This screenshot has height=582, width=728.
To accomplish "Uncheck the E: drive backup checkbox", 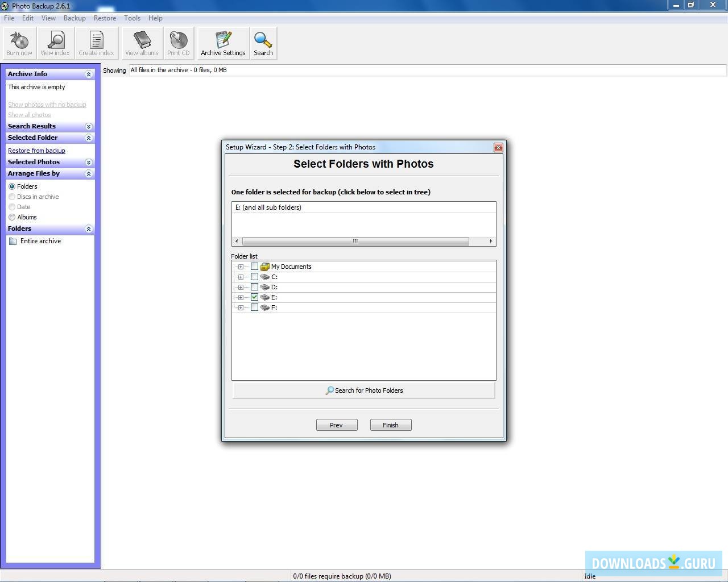I will click(254, 297).
